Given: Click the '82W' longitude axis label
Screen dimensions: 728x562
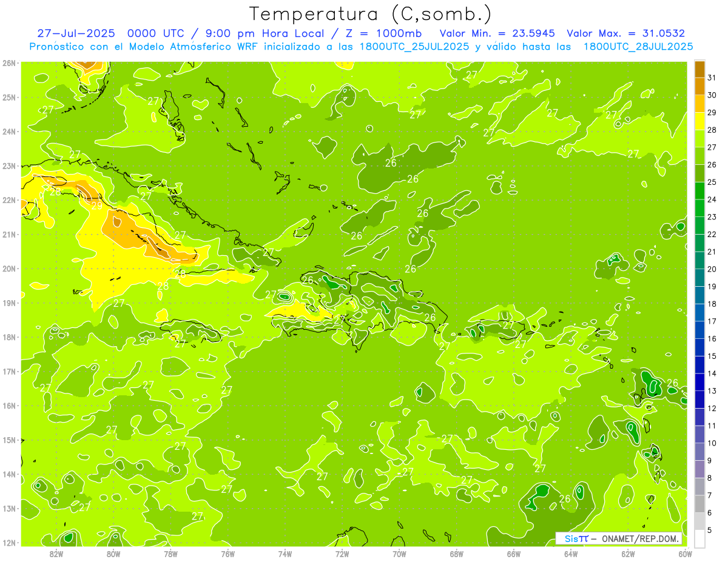Looking at the screenshot, I should [x=56, y=554].
